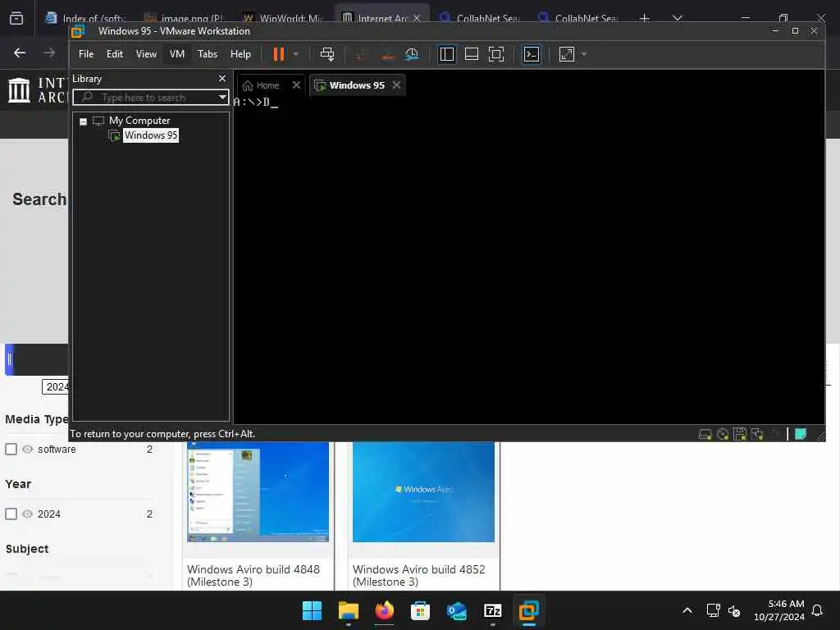Open the browser tab list chevron
The width and height of the screenshot is (840, 630).
click(677, 18)
